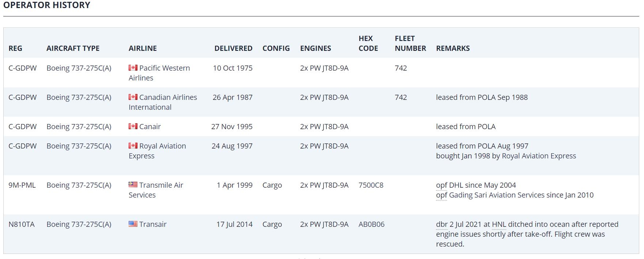Click the AIRLINE column header
644x259 pixels.
[x=143, y=48]
